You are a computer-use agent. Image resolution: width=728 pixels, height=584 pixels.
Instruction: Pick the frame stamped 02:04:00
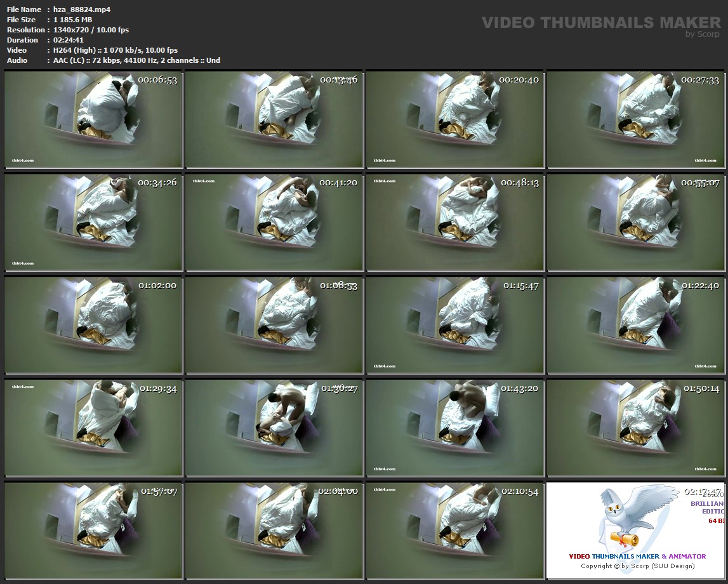(274, 531)
